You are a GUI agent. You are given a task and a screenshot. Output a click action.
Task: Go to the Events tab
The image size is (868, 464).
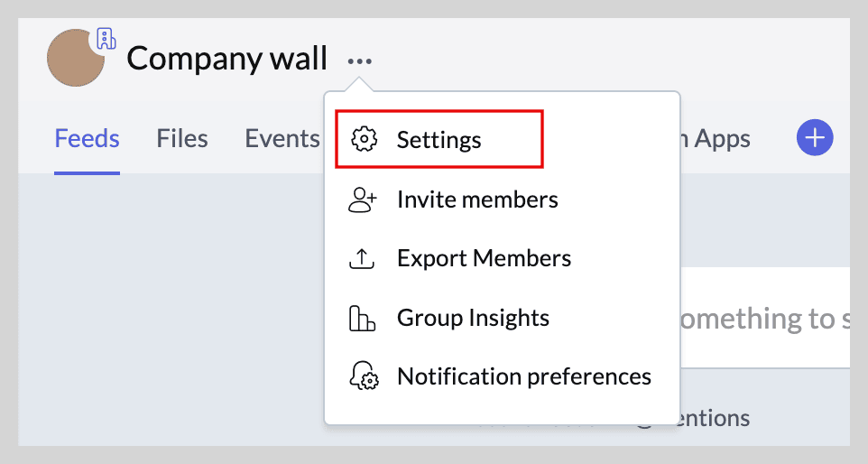coord(282,139)
